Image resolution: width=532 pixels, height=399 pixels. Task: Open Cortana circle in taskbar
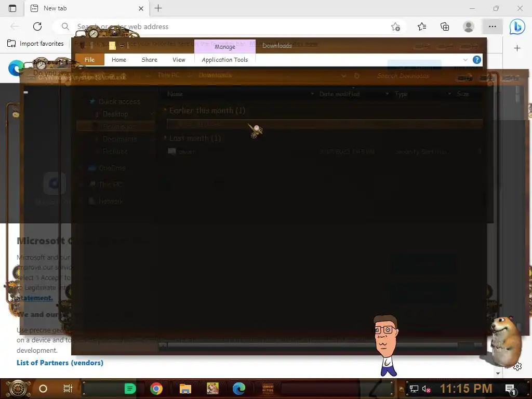[43, 389]
